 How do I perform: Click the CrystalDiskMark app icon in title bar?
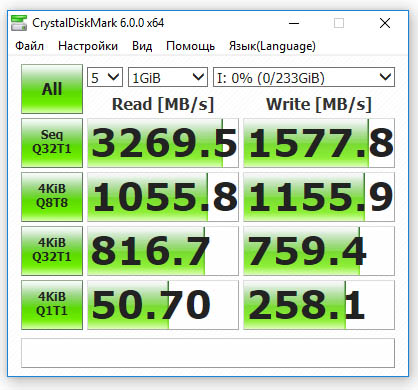click(x=19, y=23)
